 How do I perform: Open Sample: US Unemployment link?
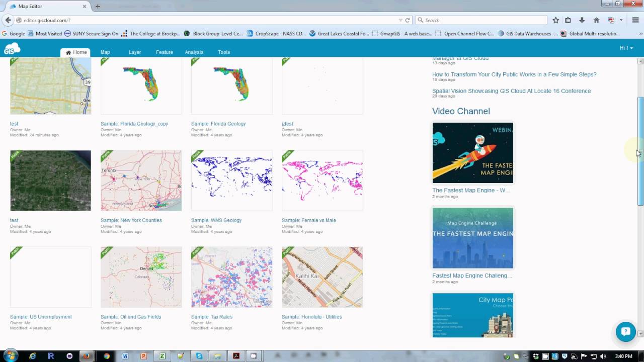(x=41, y=317)
